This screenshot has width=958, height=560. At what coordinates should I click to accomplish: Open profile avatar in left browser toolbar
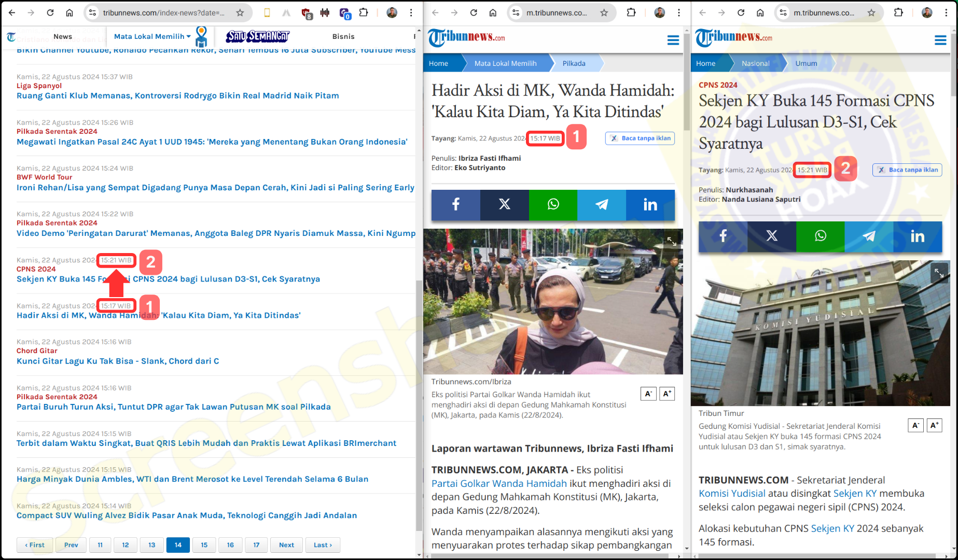coord(392,12)
